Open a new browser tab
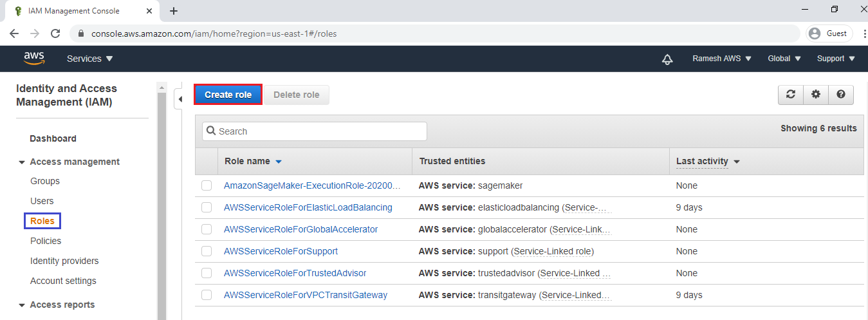Viewport: 868px width, 320px height. coord(174,11)
